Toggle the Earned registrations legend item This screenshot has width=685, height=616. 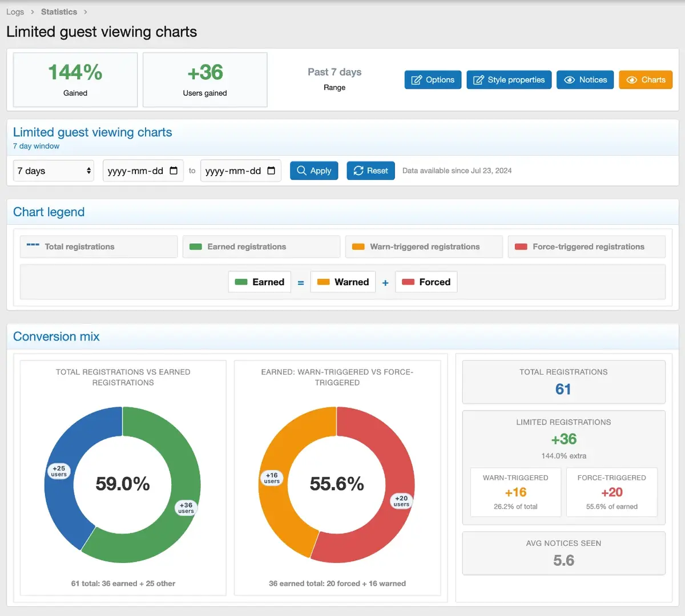[261, 247]
